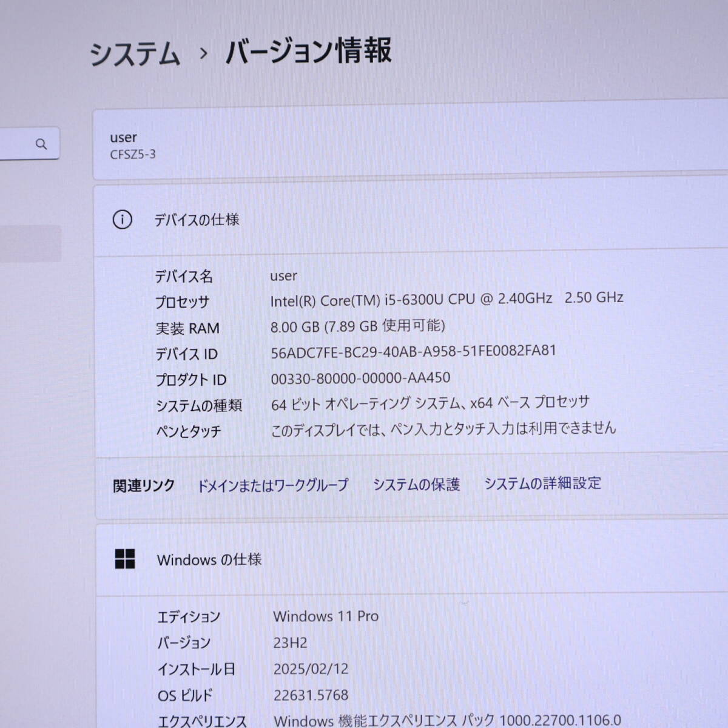Select the device ID 56ADC7FE value
Viewport: 728px width, 728px height.
tap(414, 352)
